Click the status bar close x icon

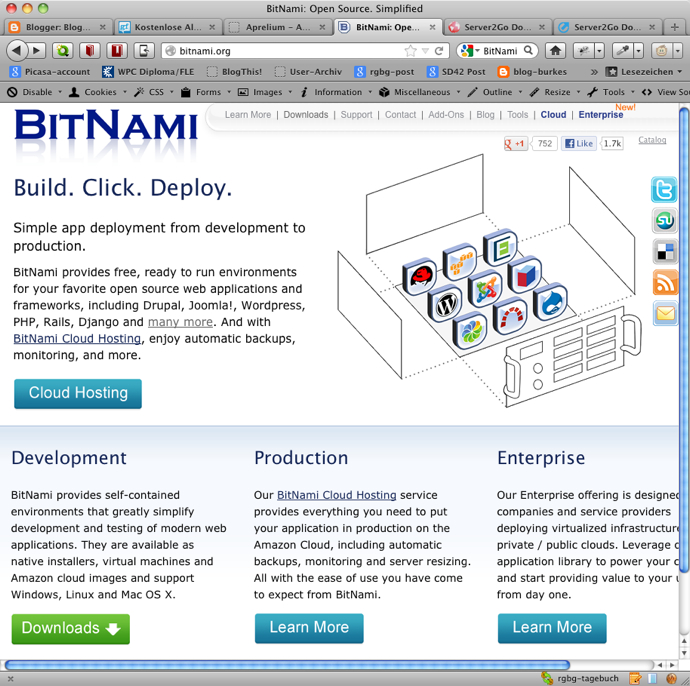pyautogui.click(x=11, y=679)
